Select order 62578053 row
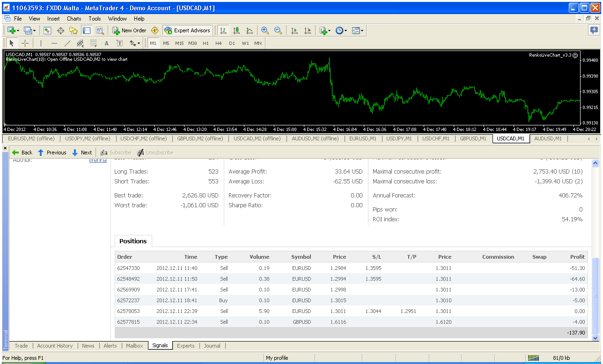 (351, 311)
